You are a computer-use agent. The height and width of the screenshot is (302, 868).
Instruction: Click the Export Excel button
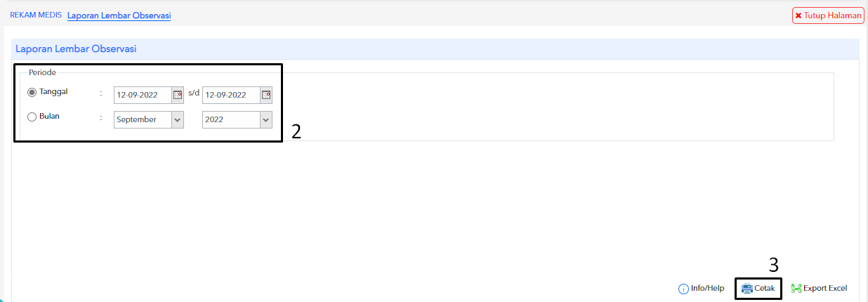[819, 289]
